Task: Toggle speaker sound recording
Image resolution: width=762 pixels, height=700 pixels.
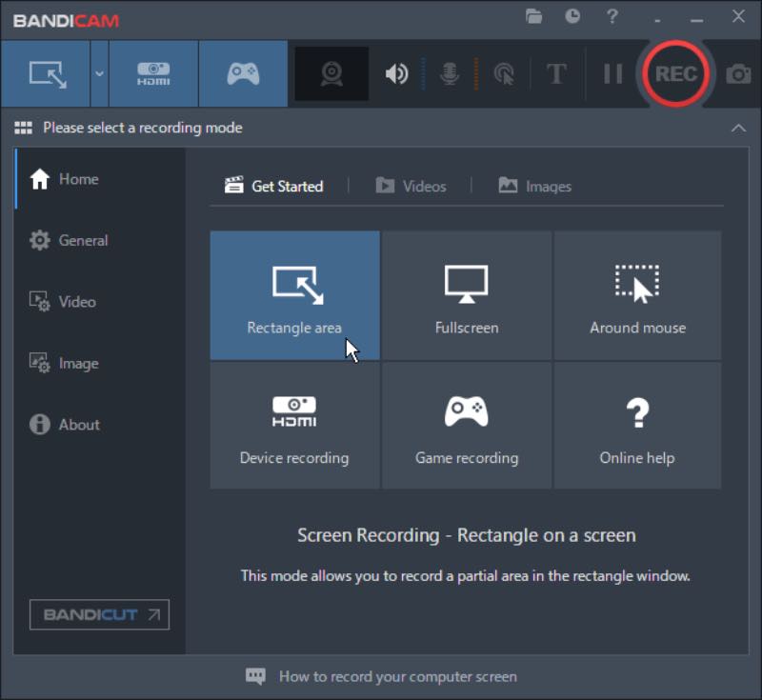Action: 396,73
